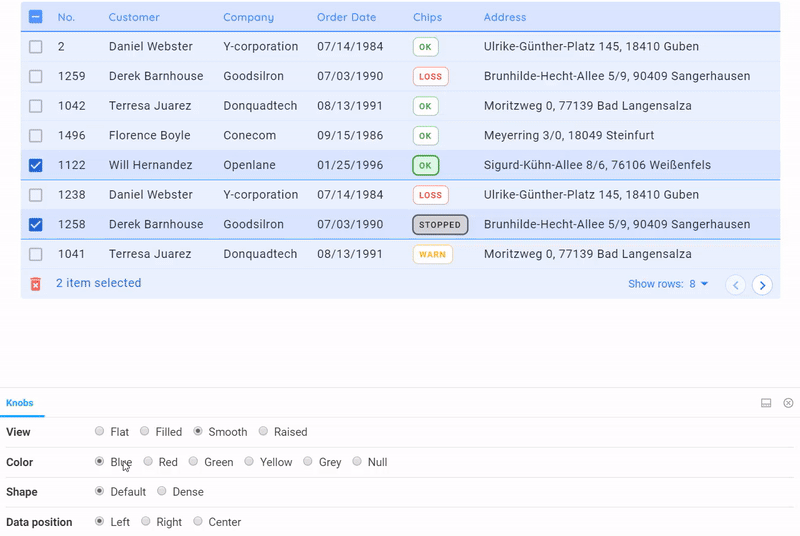Click the WARN chip

(433, 254)
